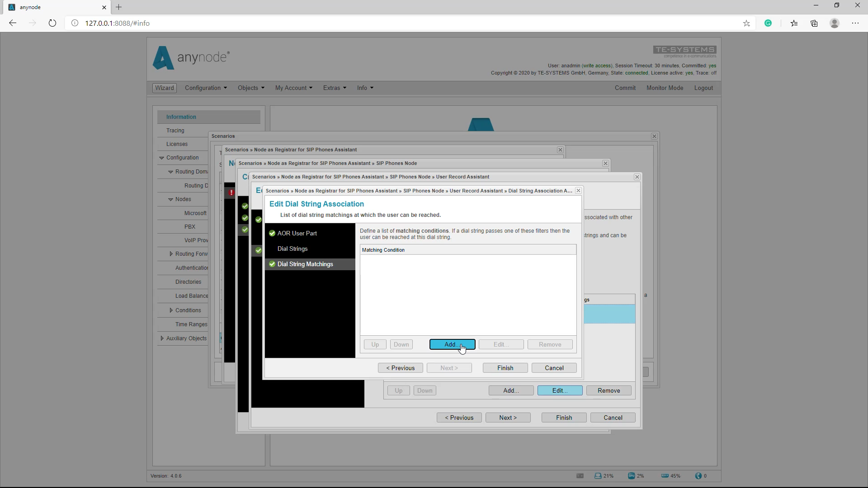868x488 pixels.
Task: Collapse the Nodes tree node
Action: (x=170, y=199)
